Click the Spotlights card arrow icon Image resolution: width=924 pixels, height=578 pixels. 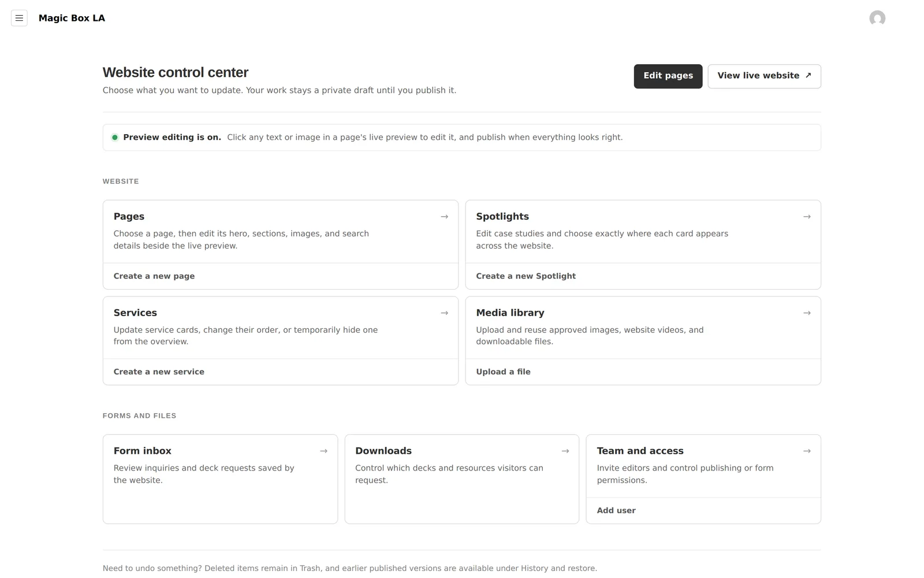[807, 217]
